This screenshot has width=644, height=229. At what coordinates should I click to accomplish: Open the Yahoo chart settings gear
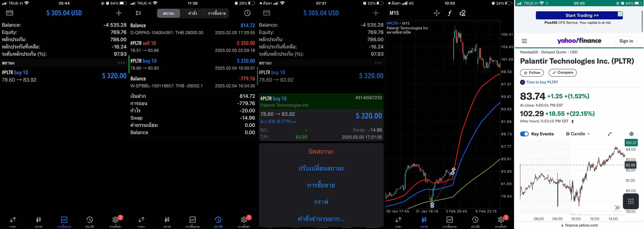[x=631, y=134]
